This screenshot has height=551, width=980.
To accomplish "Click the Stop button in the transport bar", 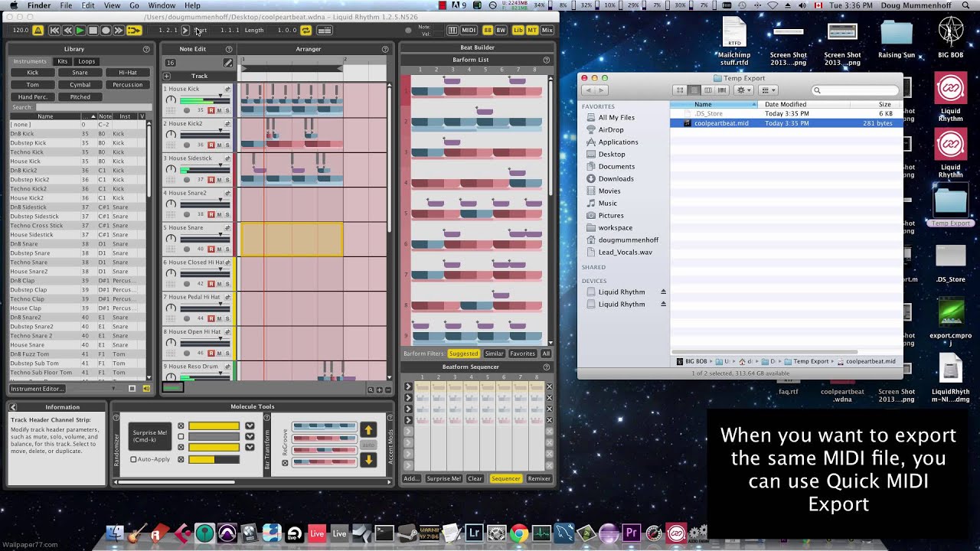I will [x=93, y=31].
